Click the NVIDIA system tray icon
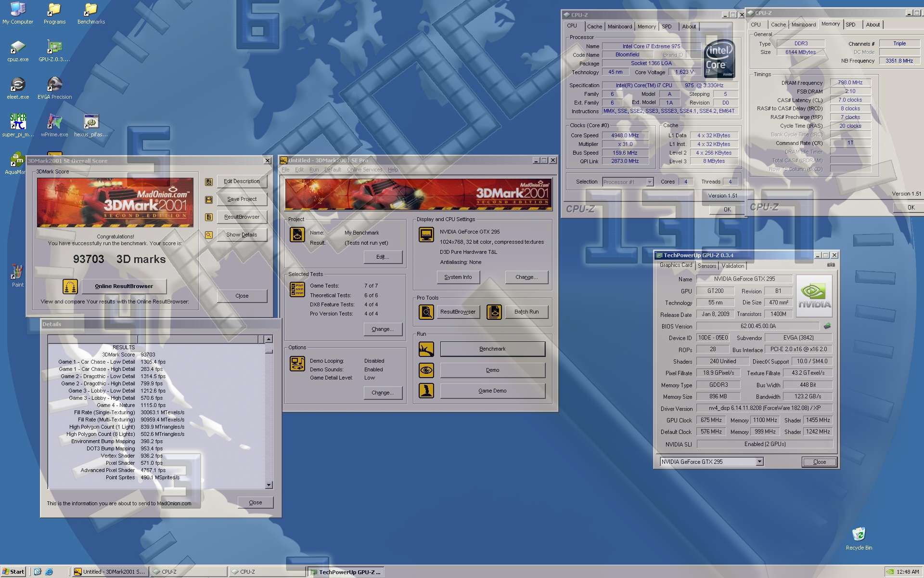This screenshot has height=578, width=924. 891,572
